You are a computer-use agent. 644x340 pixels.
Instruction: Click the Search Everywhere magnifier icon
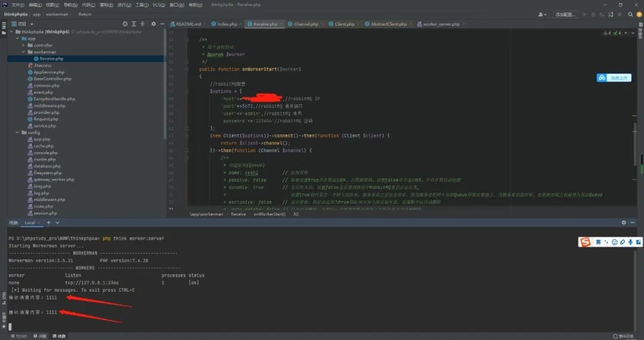pyautogui.click(x=630, y=14)
